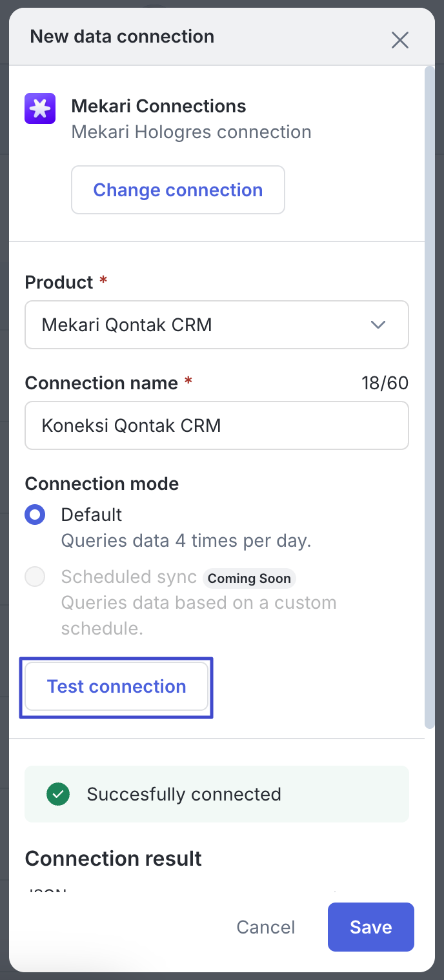
Task: Click the New data connection title
Action: point(122,36)
